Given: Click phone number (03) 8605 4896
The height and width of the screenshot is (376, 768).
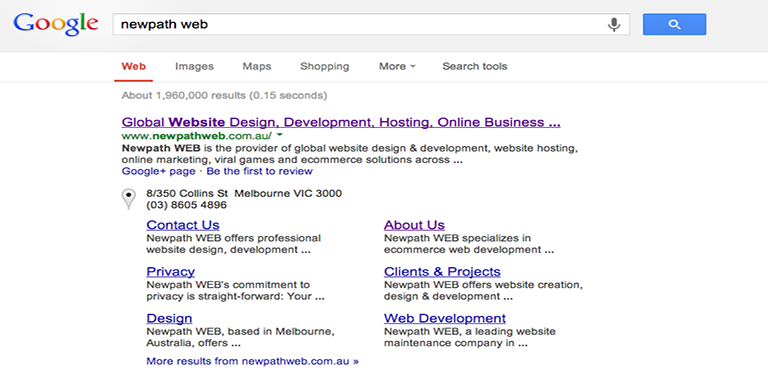Looking at the screenshot, I should [x=186, y=205].
